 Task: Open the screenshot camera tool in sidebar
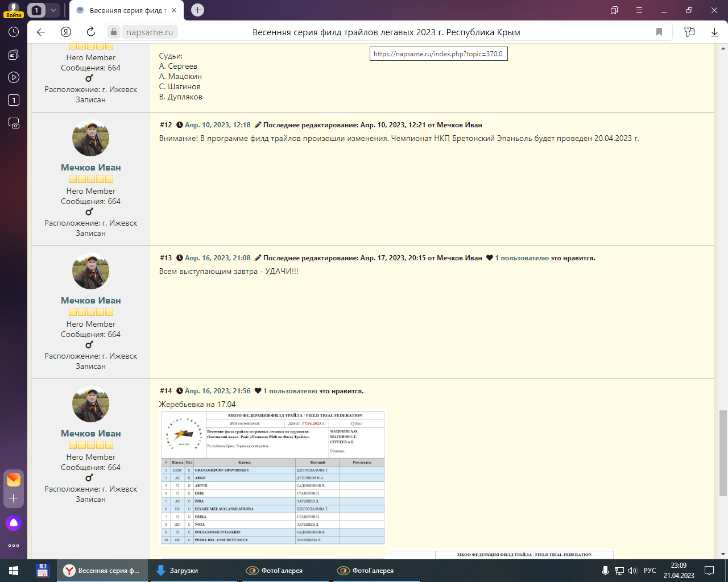[14, 123]
